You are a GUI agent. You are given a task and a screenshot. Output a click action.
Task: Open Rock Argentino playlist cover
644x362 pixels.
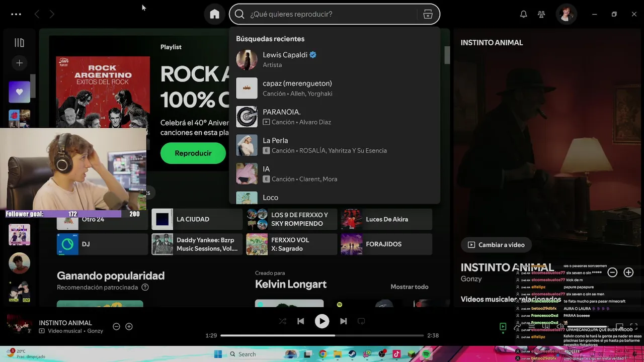click(x=103, y=92)
